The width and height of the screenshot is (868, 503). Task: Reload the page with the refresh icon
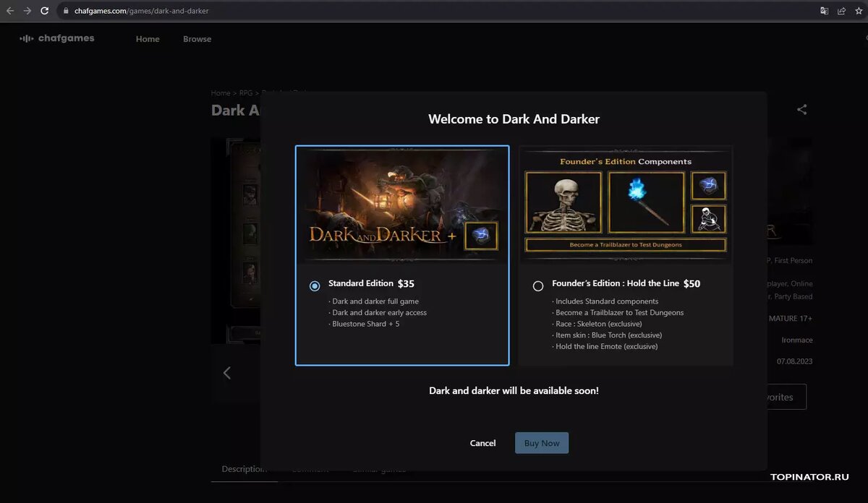pyautogui.click(x=45, y=11)
